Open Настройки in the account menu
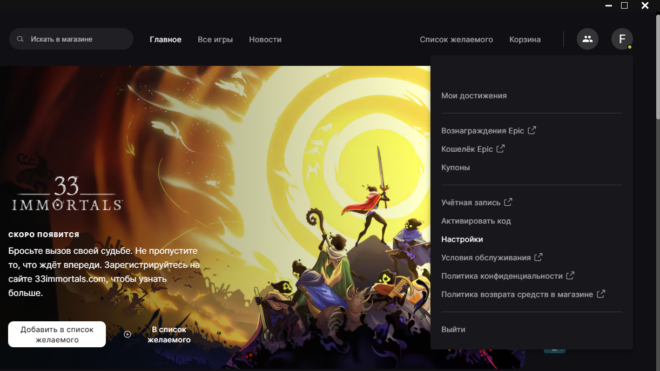This screenshot has height=371, width=660. tap(462, 239)
